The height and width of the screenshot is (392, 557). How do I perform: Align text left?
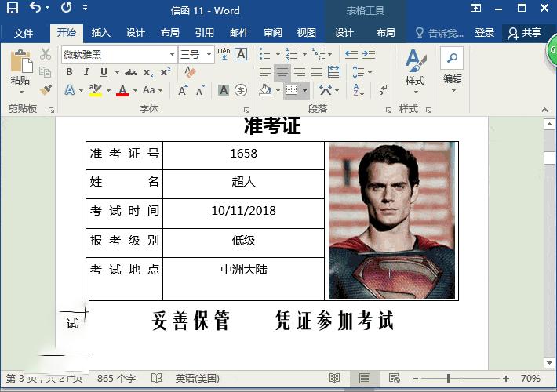(x=265, y=72)
